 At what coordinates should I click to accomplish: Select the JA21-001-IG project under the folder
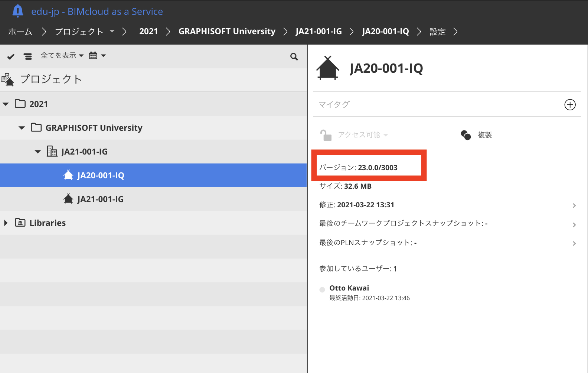(x=153, y=199)
